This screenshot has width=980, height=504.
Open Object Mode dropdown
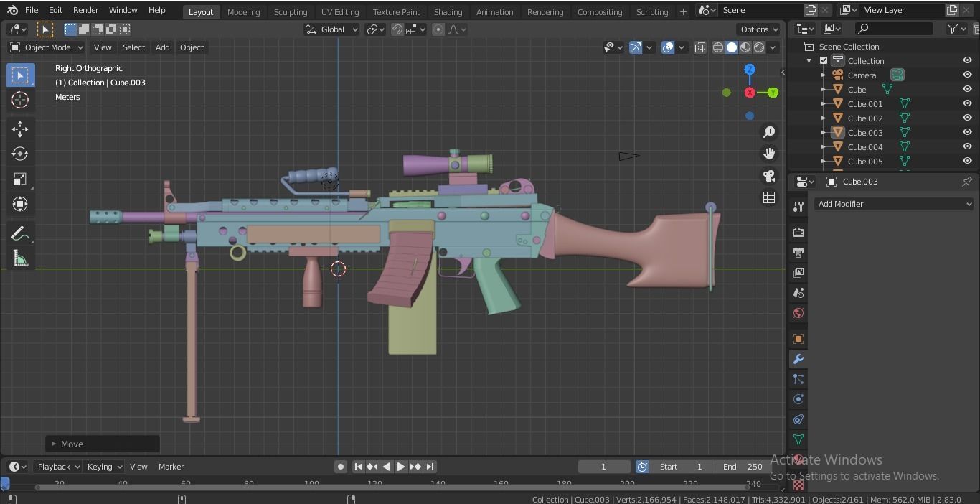click(46, 47)
